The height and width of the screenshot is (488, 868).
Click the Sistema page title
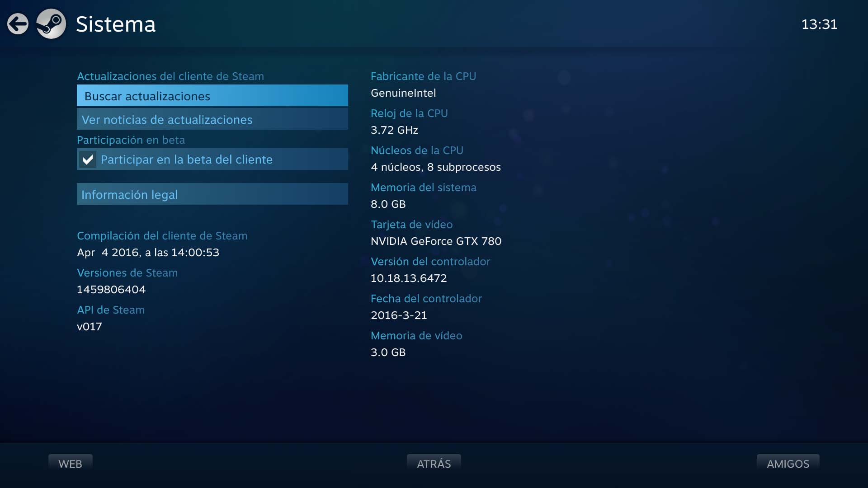coord(116,24)
